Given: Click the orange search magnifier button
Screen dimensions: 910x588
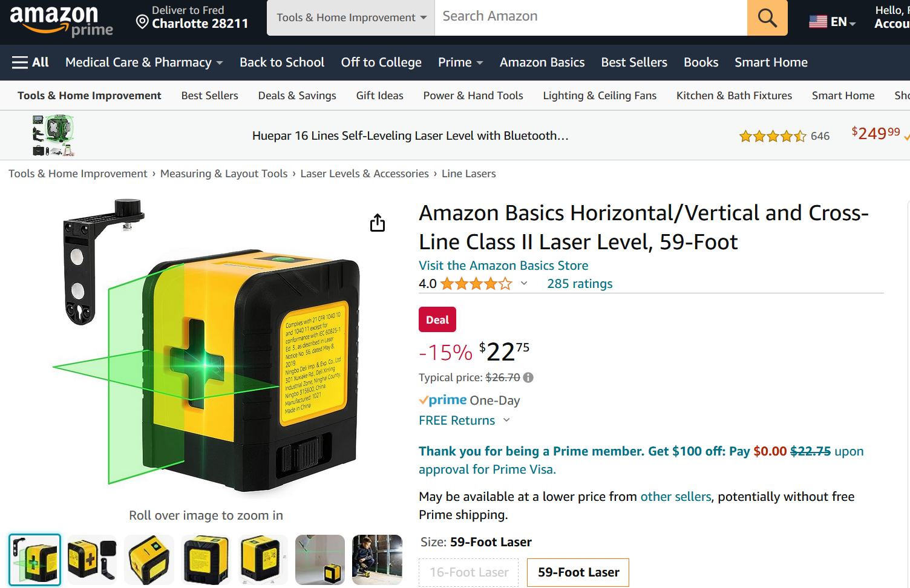Looking at the screenshot, I should tap(767, 18).
